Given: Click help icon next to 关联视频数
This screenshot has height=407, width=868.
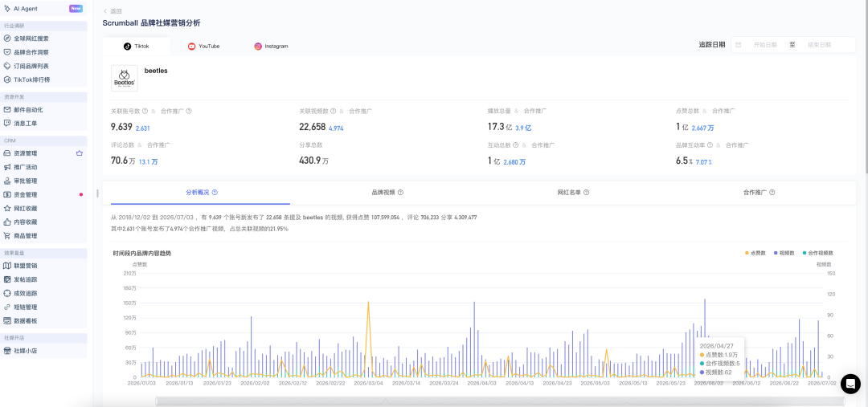Looking at the screenshot, I should pos(334,111).
